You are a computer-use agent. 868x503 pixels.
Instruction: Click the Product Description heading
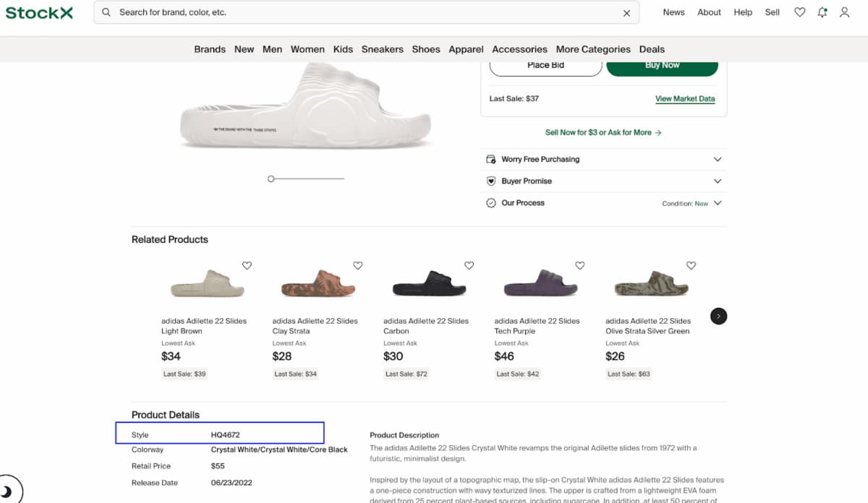404,435
